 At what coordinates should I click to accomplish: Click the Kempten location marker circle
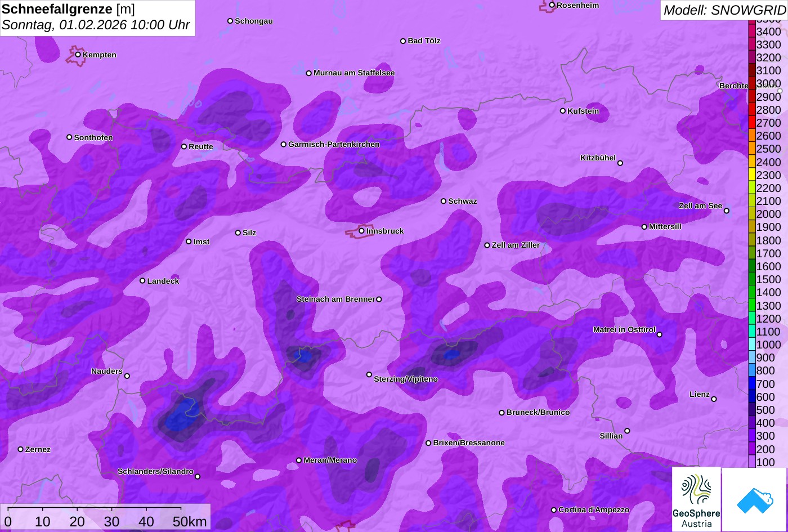78,55
